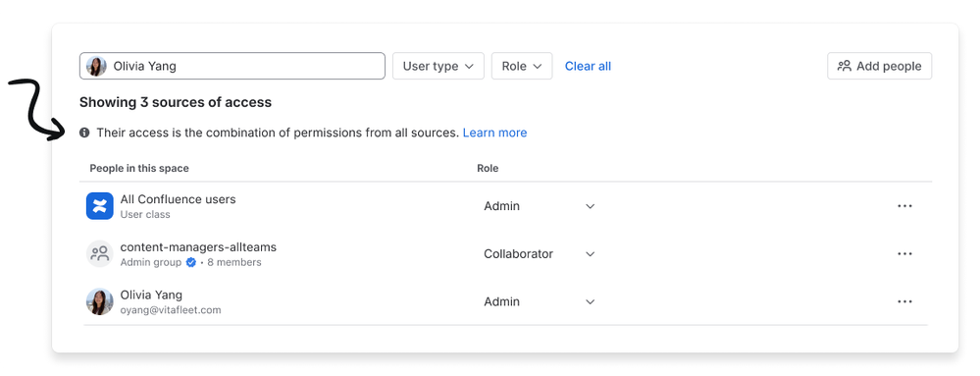Open more actions for All Confluence users
The height and width of the screenshot is (376, 980).
click(904, 206)
